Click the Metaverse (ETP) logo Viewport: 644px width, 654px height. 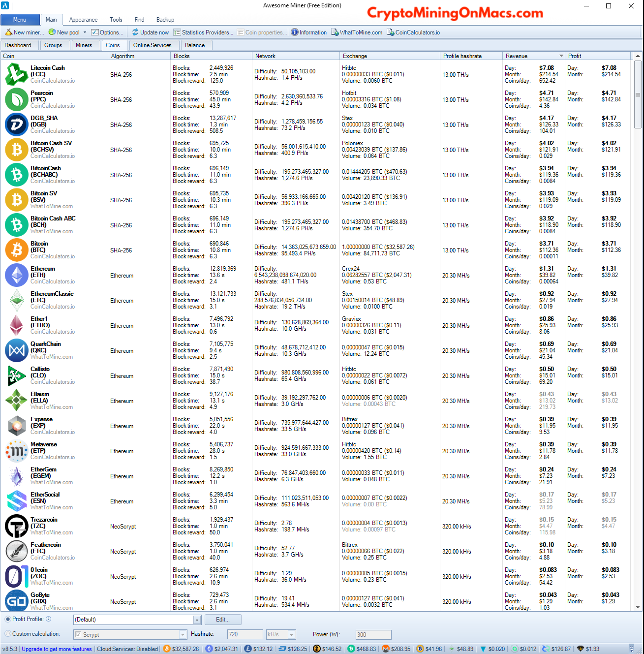17,451
